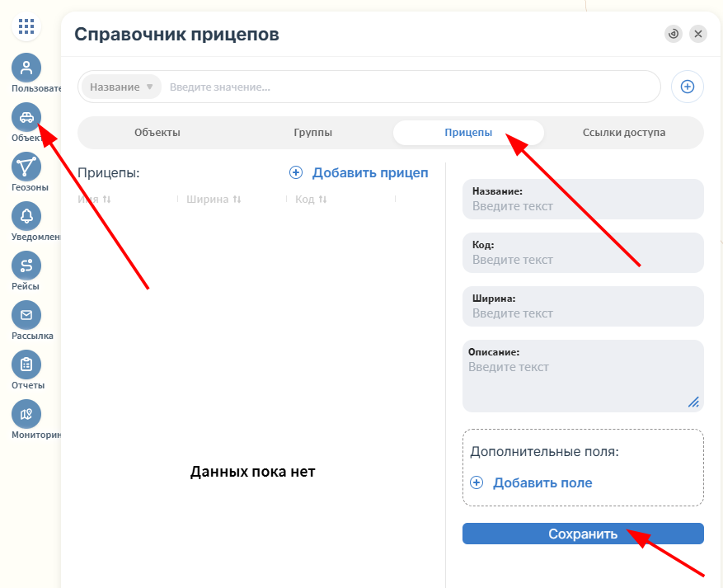Image resolution: width=723 pixels, height=588 pixels.
Task: Sort trailers by Имя column
Action: pos(95,200)
